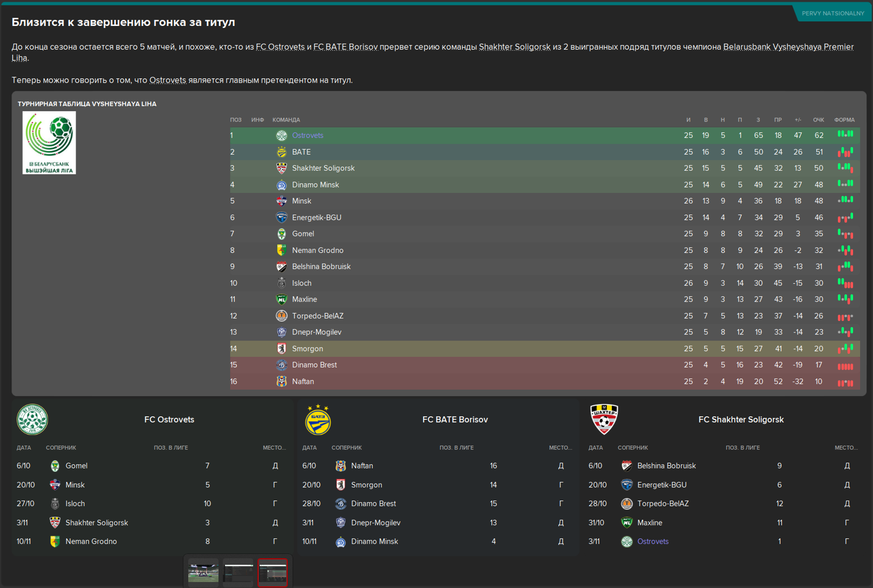
Task: Click the Ostrovets club badge in league table
Action: pyautogui.click(x=281, y=136)
